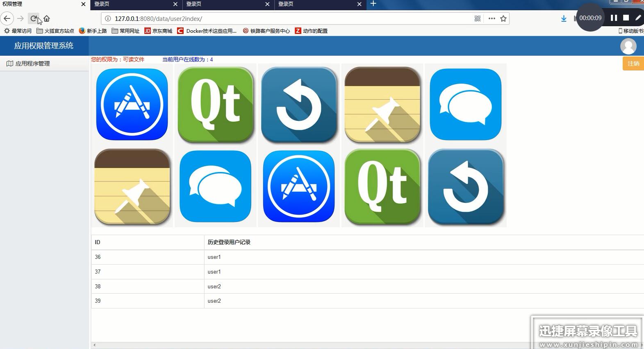Reload the page with the refresh icon
The width and height of the screenshot is (644, 349).
[x=34, y=18]
